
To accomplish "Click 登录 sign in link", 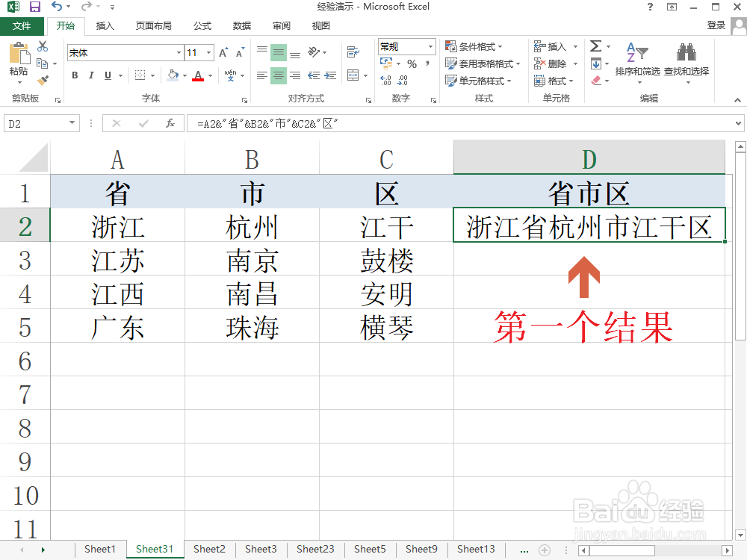I will pyautogui.click(x=716, y=25).
